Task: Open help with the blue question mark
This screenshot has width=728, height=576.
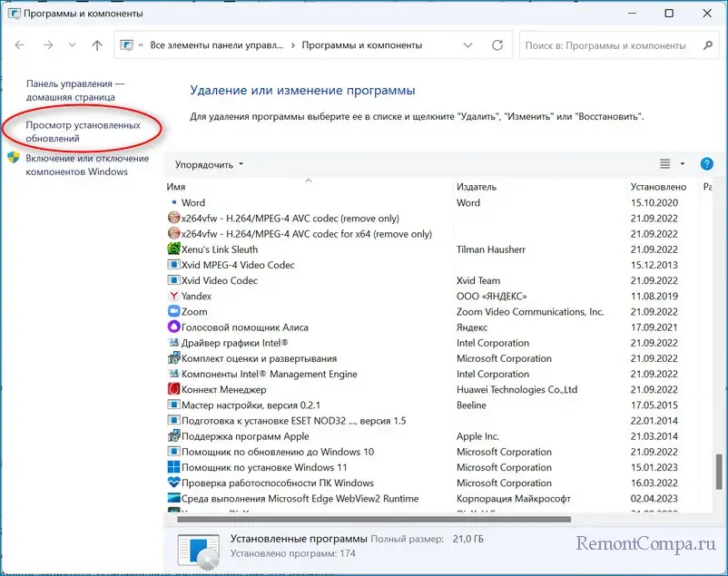Action: pos(707,164)
